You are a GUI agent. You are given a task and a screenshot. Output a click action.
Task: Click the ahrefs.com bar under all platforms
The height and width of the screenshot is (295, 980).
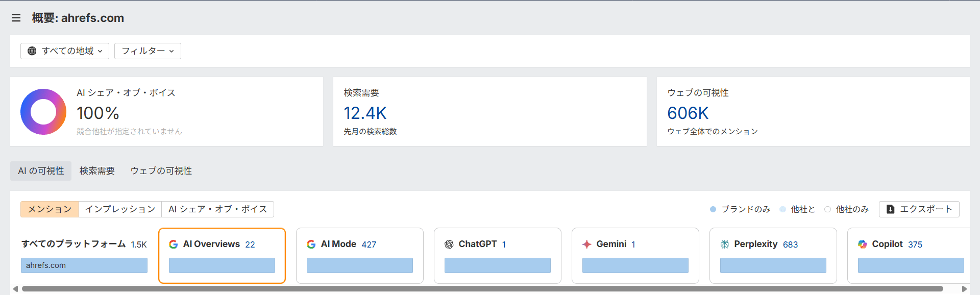pyautogui.click(x=84, y=265)
